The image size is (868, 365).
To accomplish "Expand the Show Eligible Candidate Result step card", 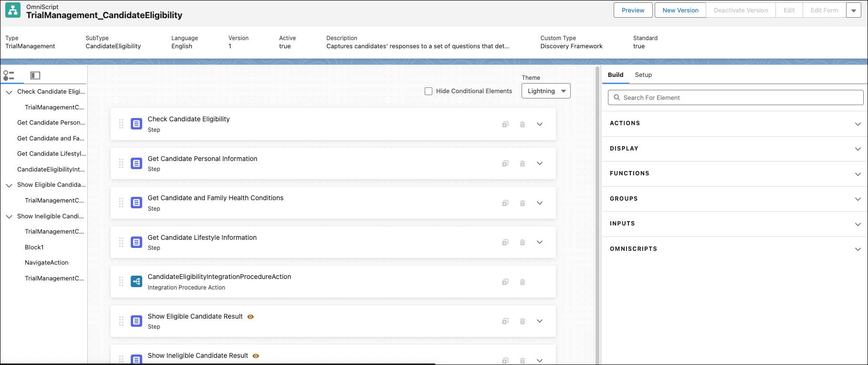I will click(540, 321).
